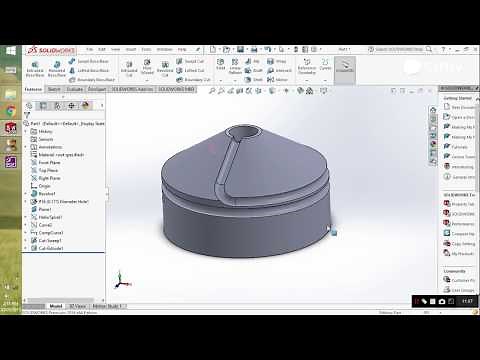Click the Windows Start button
Image resolution: width=480 pixels, height=360 pixels.
click(x=10, y=51)
